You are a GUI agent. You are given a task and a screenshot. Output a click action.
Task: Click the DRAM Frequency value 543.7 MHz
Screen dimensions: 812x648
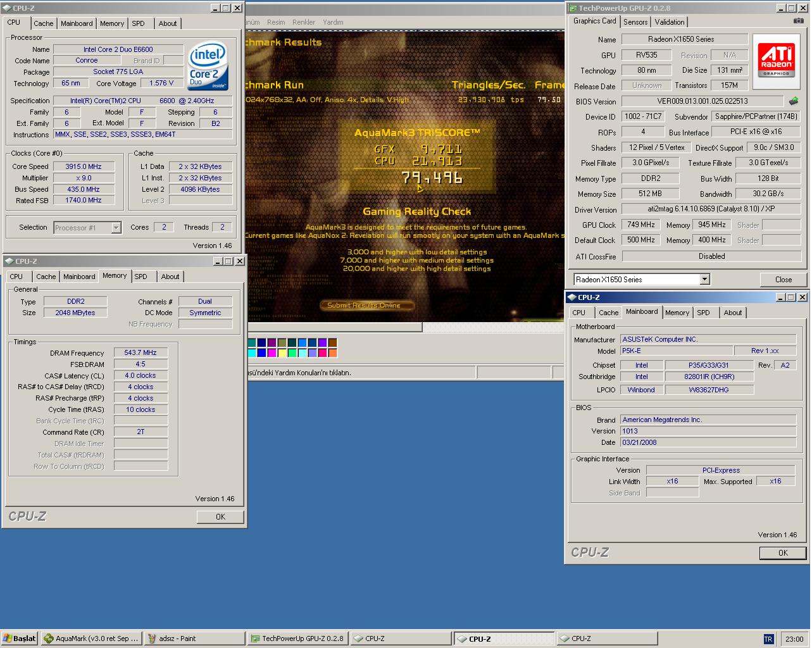pyautogui.click(x=141, y=352)
